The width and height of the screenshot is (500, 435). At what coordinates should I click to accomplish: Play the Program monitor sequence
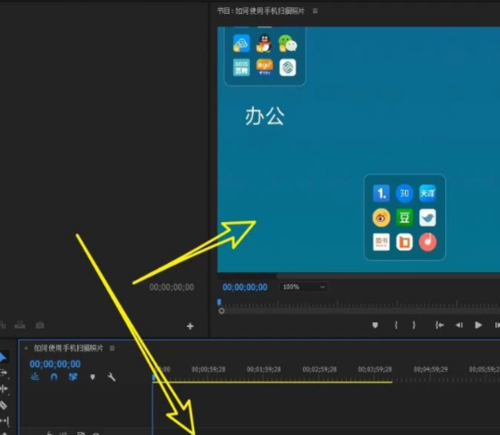point(478,325)
